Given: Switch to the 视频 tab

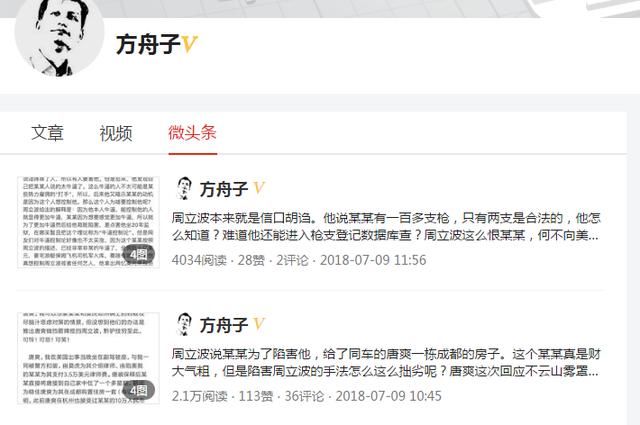Looking at the screenshot, I should (x=116, y=133).
